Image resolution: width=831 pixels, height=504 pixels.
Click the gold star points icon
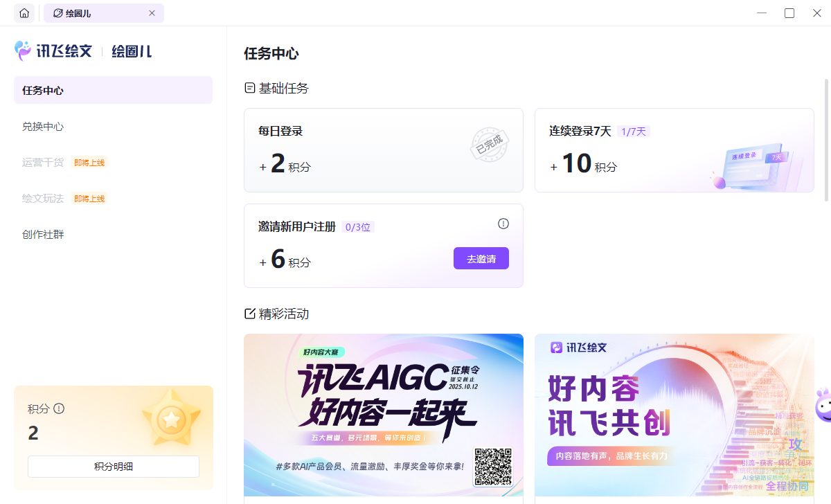171,417
